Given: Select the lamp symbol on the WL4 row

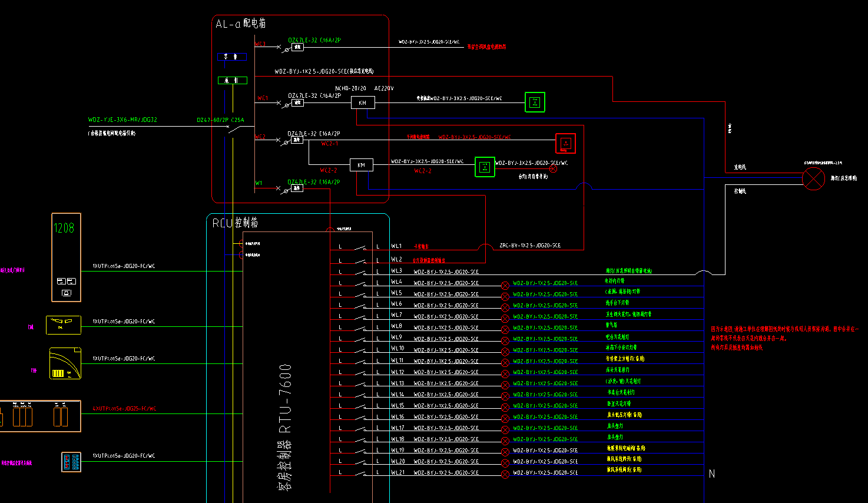Looking at the screenshot, I should pyautogui.click(x=505, y=286).
